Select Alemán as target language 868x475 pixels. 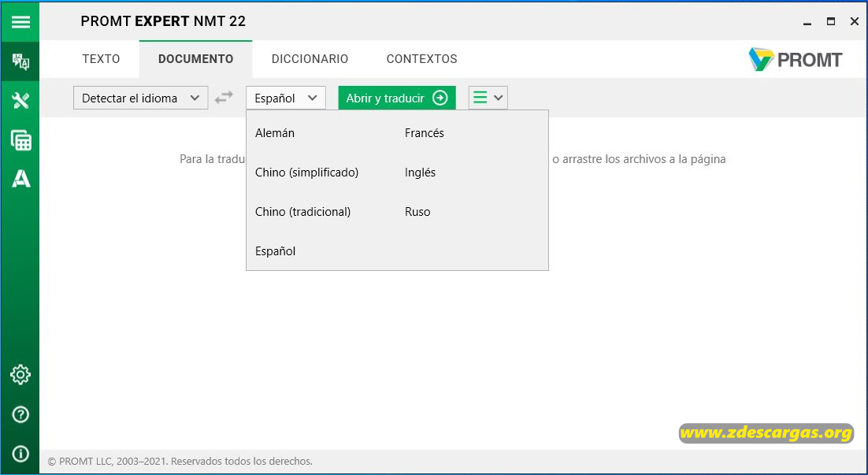(275, 133)
